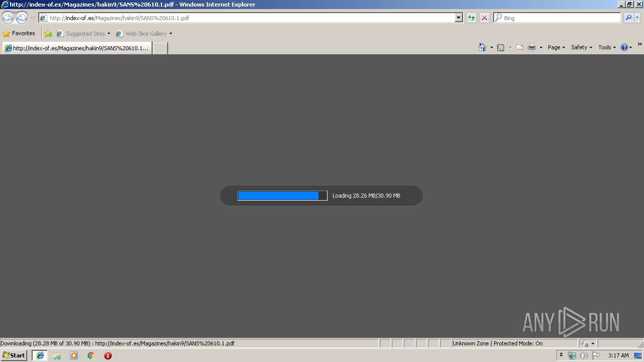Open the red Opera-style taskbar icon
Viewport: 644px width, 362px height.
point(108,355)
